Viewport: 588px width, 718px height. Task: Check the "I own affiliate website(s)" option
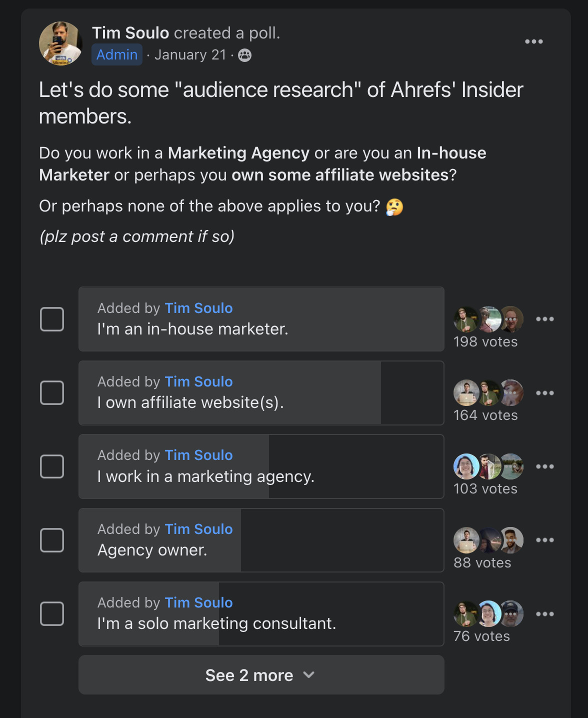(x=52, y=392)
